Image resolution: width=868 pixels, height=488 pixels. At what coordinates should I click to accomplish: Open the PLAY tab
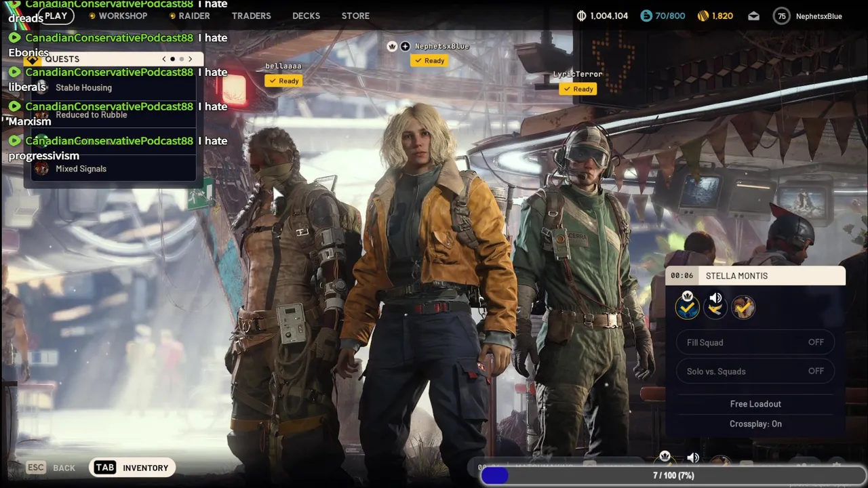(x=56, y=16)
